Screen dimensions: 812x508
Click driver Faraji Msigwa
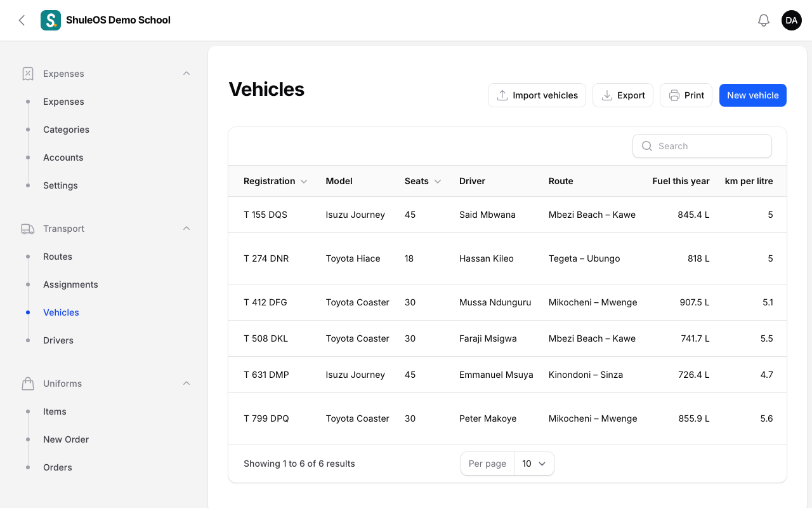488,338
